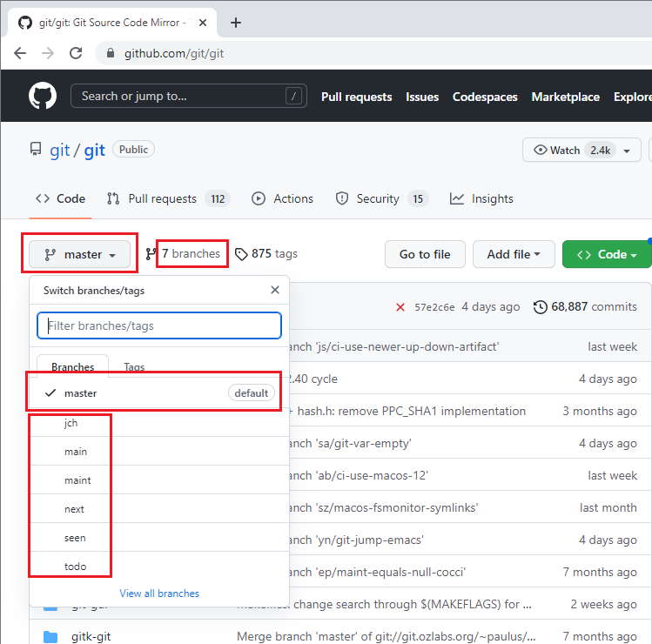The width and height of the screenshot is (652, 644).
Task: Click the 2.4k watchers count
Action: pos(600,150)
